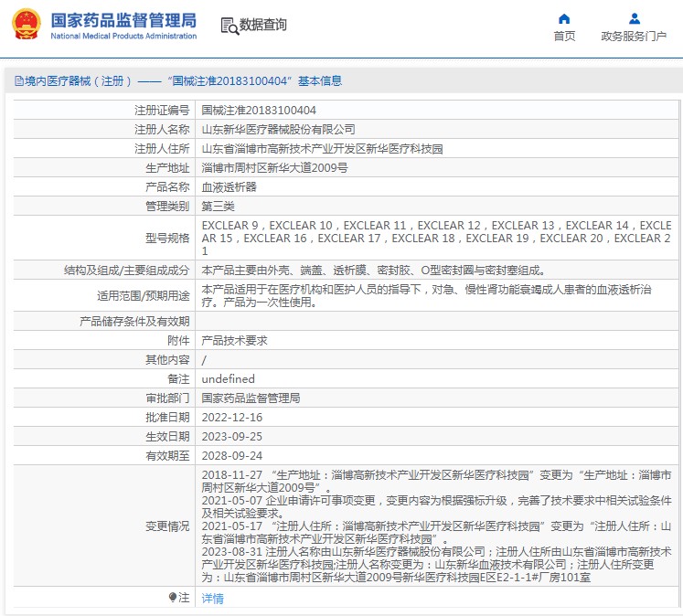Click the 其他内容 row label

167,359
